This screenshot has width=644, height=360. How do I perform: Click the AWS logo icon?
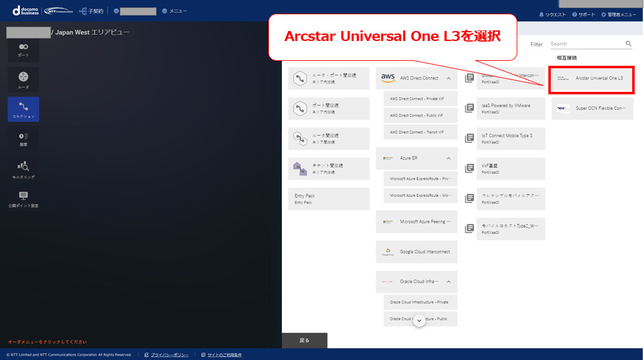coord(388,78)
